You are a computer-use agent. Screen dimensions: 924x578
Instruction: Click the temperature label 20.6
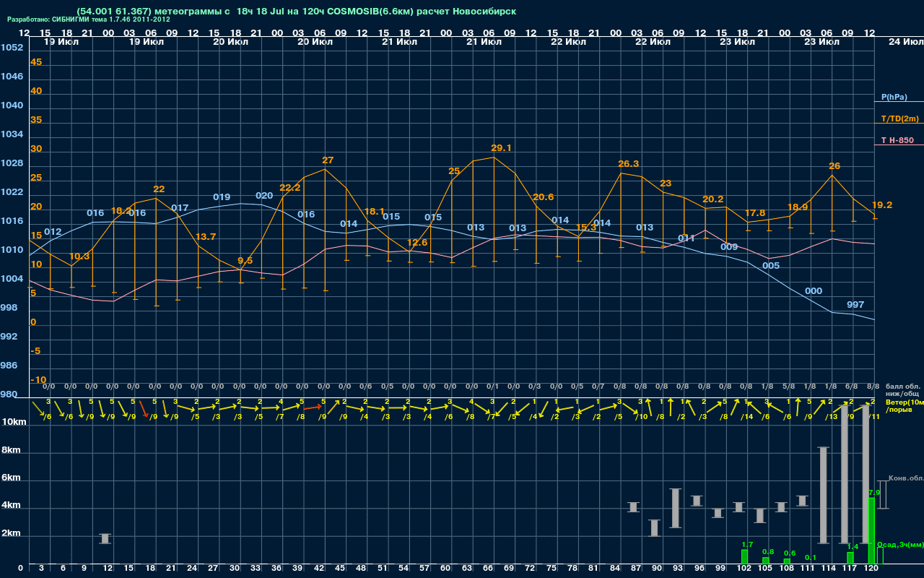pyautogui.click(x=543, y=197)
